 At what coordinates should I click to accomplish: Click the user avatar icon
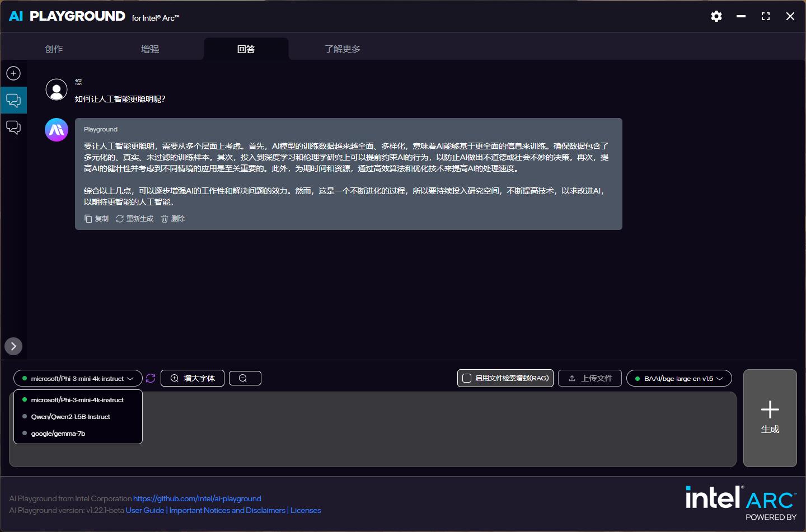pyautogui.click(x=57, y=90)
